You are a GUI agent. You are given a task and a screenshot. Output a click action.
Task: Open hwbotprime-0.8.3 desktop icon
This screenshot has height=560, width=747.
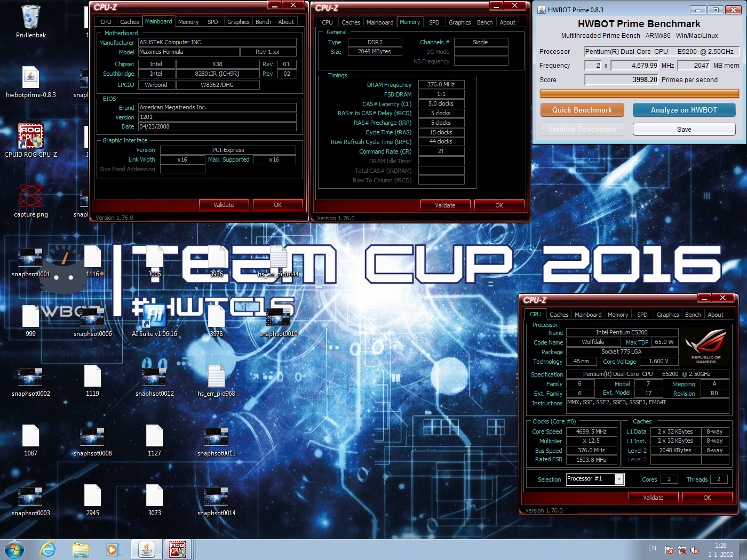(31, 82)
